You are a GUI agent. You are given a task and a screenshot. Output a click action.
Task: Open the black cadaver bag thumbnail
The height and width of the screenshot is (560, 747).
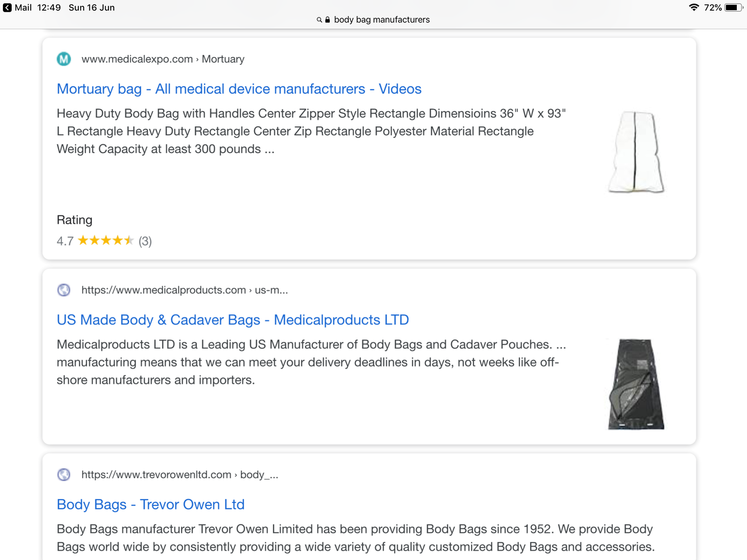point(636,384)
